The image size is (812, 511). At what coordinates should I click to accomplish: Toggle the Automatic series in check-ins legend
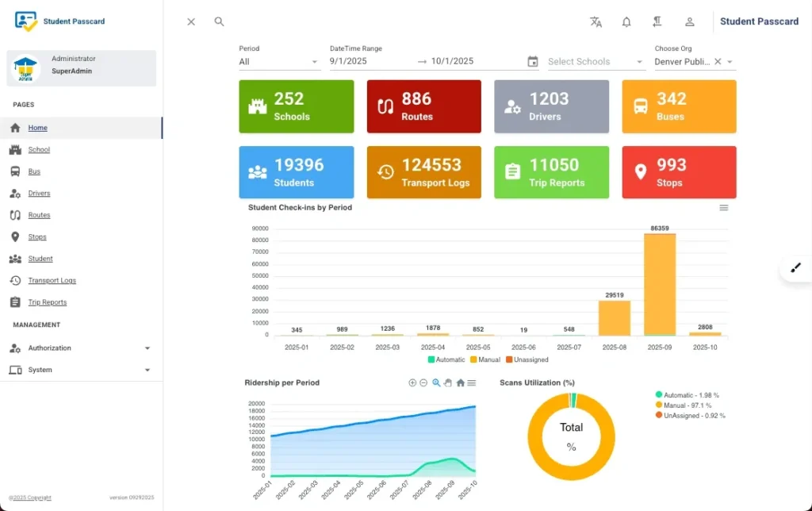[x=446, y=359]
